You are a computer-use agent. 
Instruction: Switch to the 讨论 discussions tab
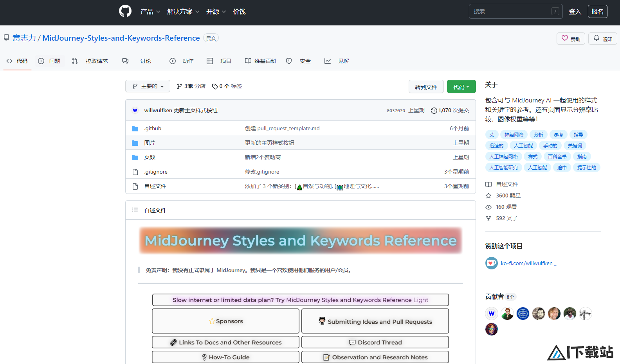tap(137, 61)
